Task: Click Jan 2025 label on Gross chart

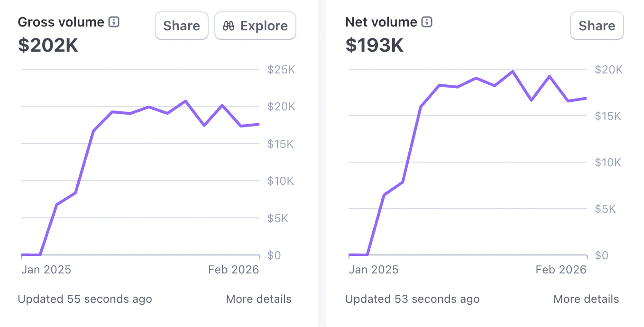Action: (x=46, y=270)
